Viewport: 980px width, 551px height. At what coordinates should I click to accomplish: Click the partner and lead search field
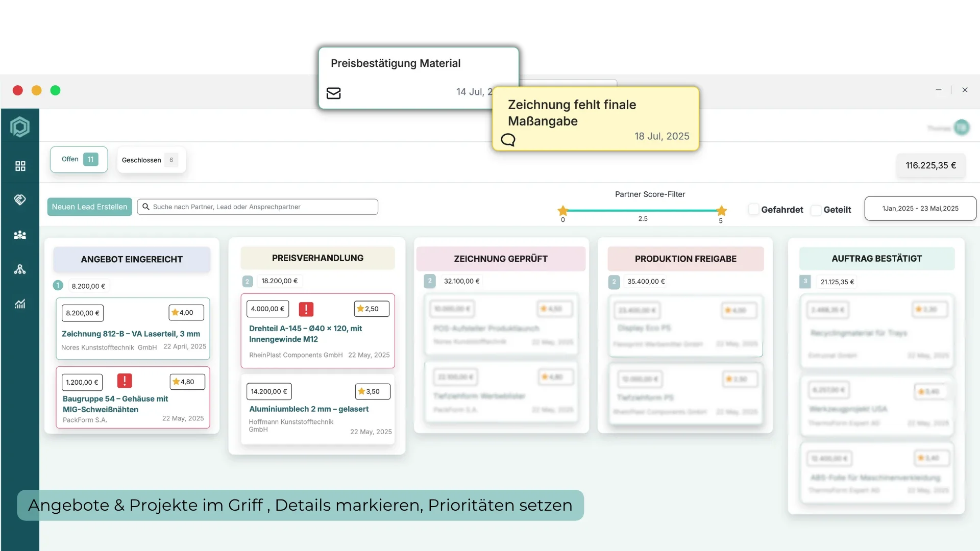[258, 207]
